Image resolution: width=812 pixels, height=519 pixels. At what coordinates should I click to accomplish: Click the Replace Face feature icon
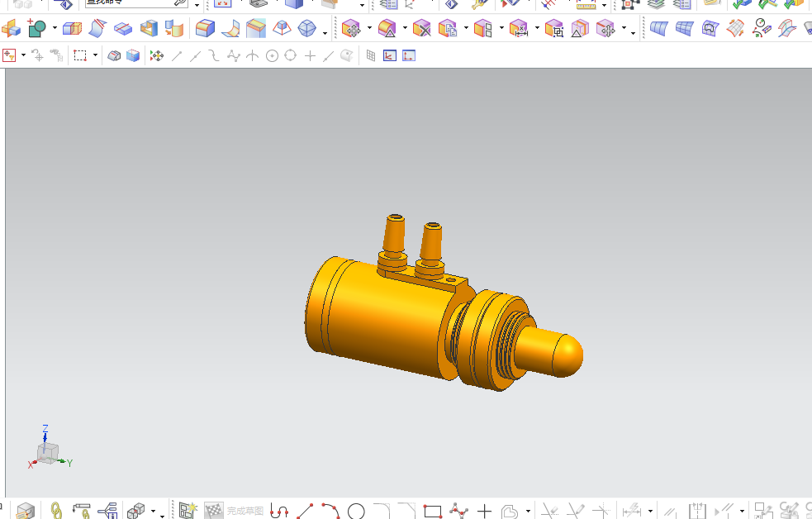pos(174,28)
